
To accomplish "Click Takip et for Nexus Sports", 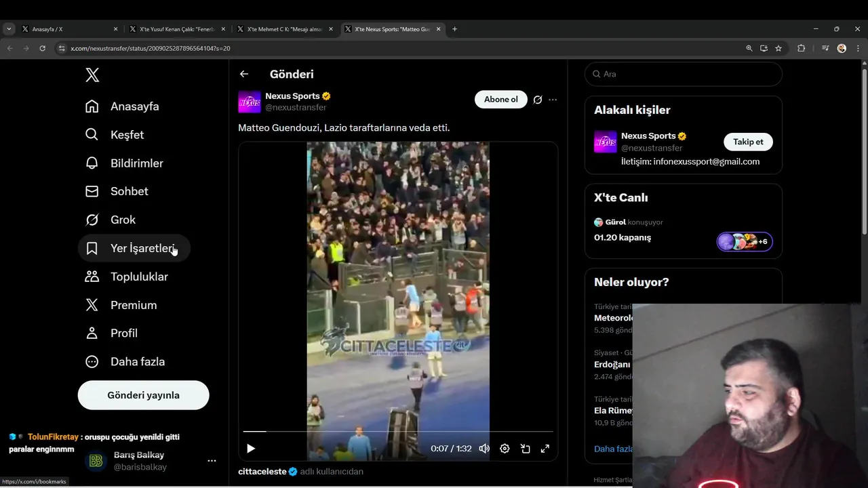I will click(x=748, y=142).
